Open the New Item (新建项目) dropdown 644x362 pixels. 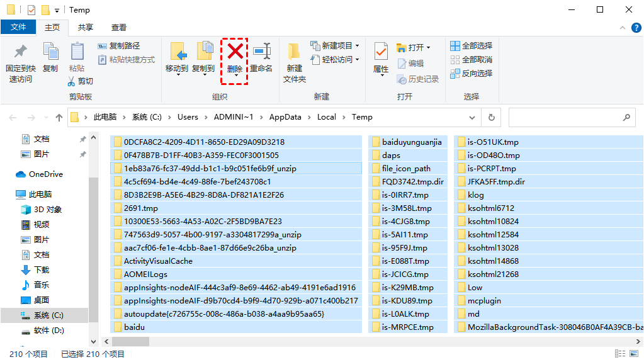click(357, 46)
